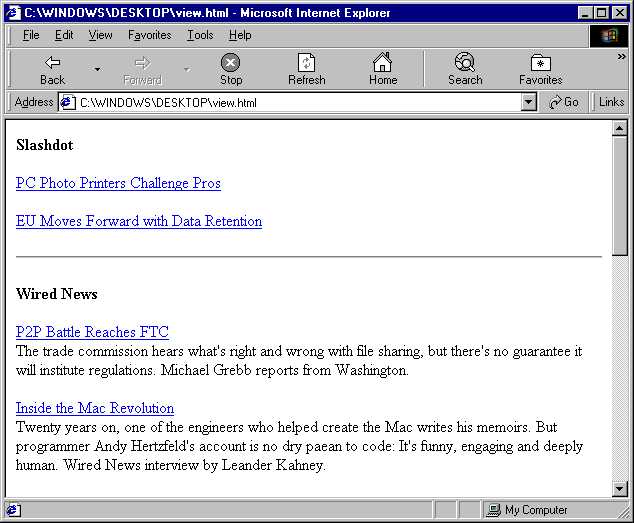The height and width of the screenshot is (523, 634).
Task: Open the Inside the Mac Revolution link
Action: (x=95, y=408)
